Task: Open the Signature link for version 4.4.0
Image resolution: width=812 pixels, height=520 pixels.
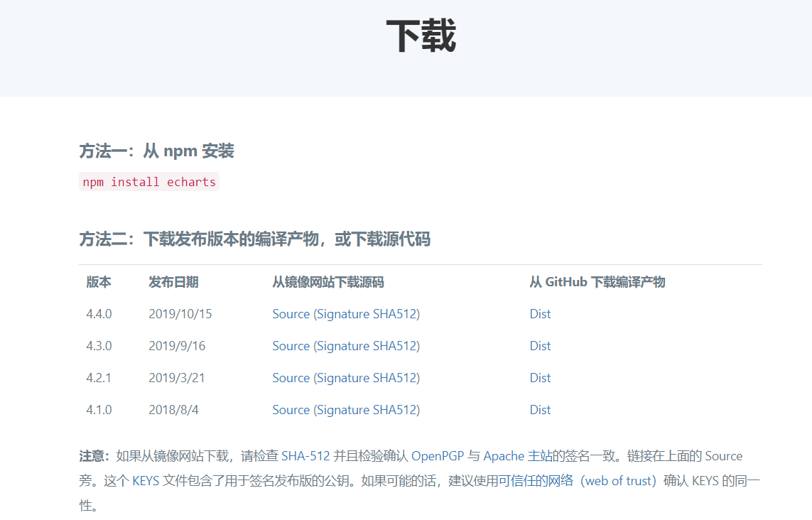Action: (x=343, y=314)
